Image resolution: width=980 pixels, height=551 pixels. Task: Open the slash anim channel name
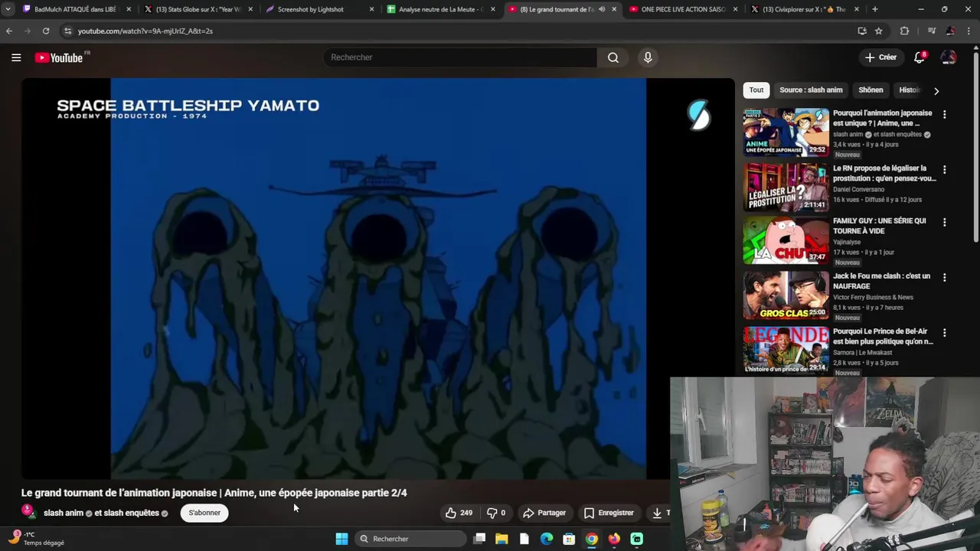click(x=64, y=513)
